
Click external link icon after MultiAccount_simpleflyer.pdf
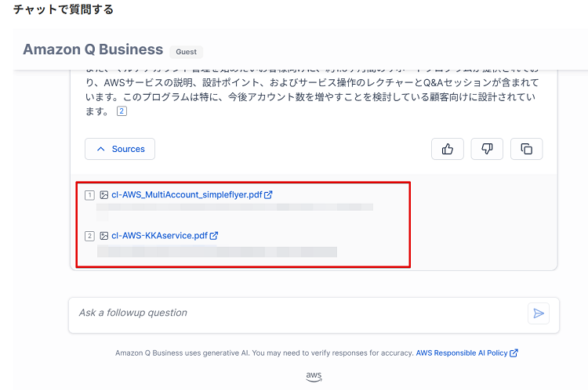268,194
